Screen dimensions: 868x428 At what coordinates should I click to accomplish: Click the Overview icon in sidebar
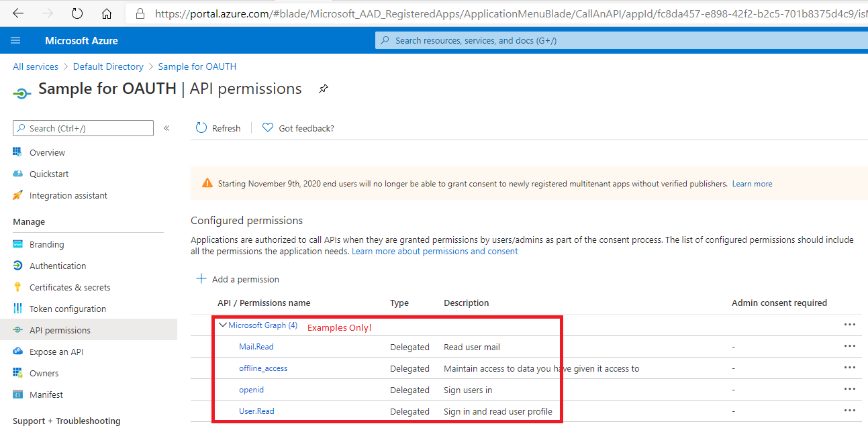[17, 152]
